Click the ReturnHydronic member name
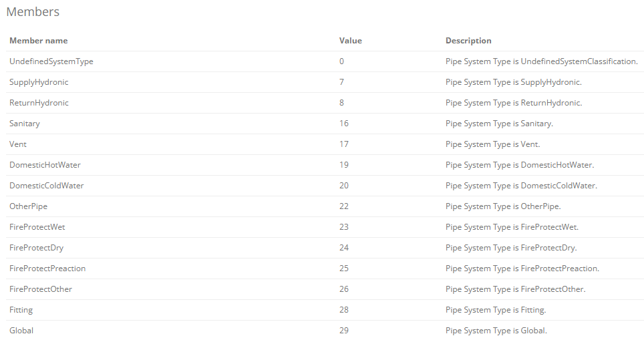Screen dimensions: 644x344 (39, 103)
